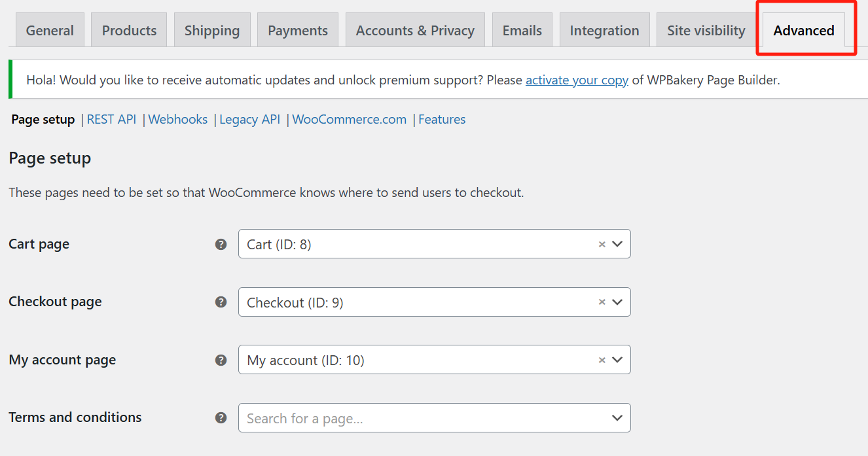
Task: Open the REST API section link
Action: tap(111, 119)
